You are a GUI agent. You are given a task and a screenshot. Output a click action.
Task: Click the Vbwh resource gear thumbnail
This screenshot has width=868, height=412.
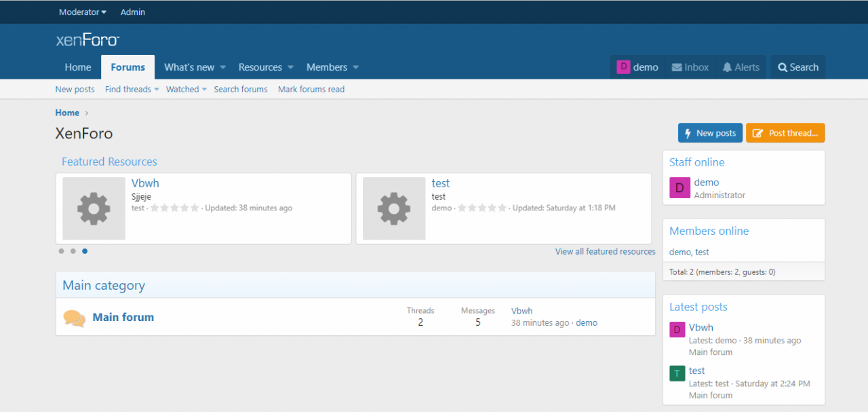click(94, 208)
